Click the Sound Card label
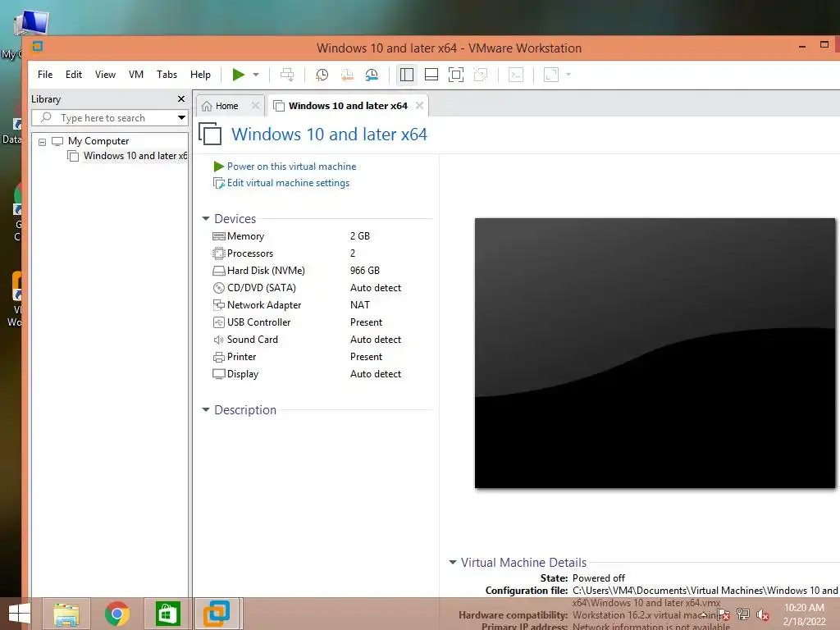 [x=253, y=340]
